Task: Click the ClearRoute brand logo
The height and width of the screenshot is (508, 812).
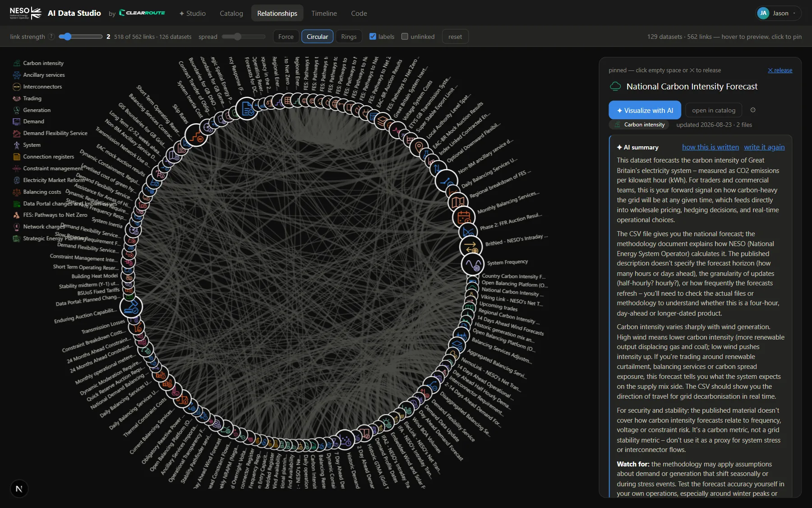Action: tap(142, 13)
